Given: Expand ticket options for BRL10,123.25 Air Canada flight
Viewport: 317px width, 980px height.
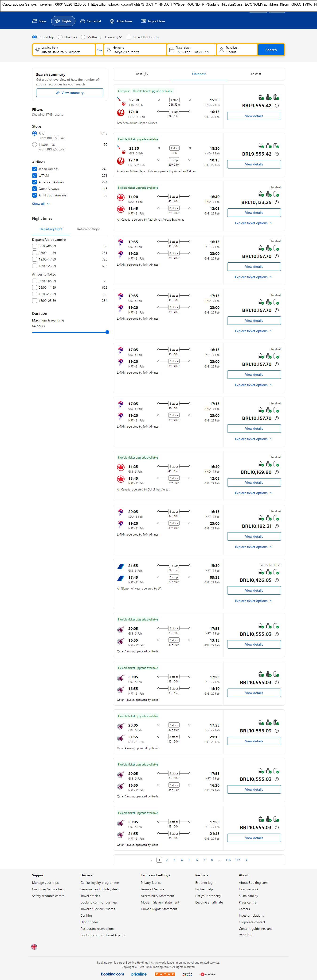Looking at the screenshot, I should [x=253, y=223].
